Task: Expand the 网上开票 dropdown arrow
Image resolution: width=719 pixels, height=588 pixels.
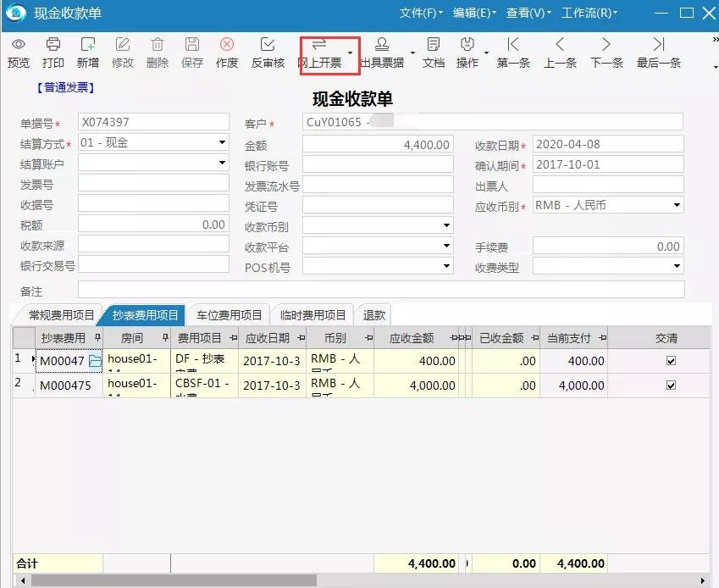Action: point(351,53)
